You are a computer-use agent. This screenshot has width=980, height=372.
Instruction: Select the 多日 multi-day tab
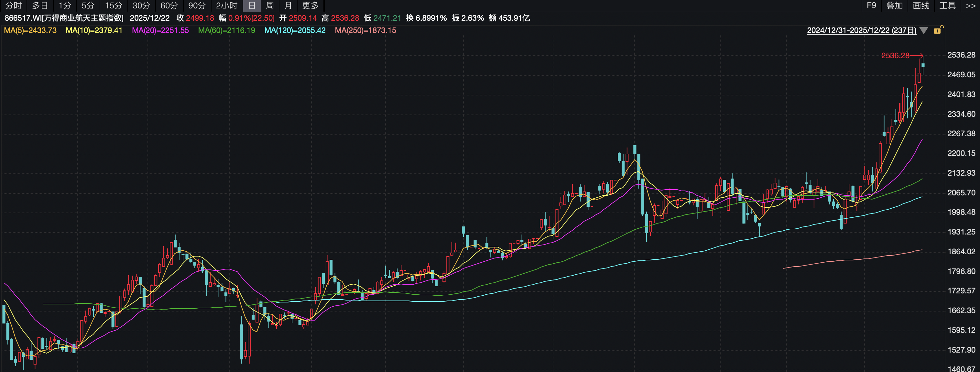point(40,6)
